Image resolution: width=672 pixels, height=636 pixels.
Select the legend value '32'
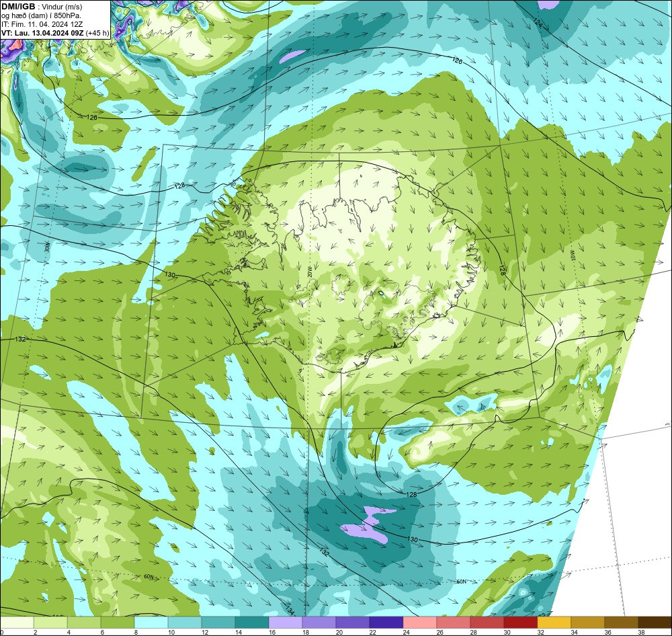[x=540, y=632]
